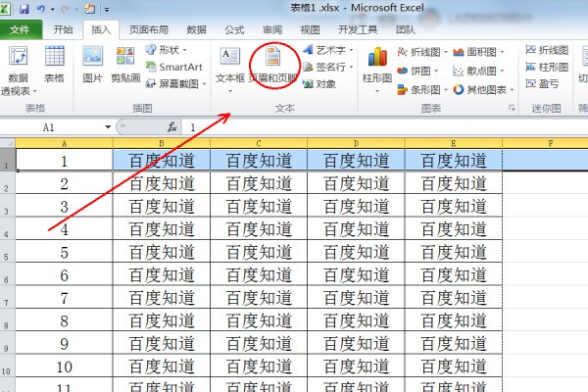
Task: Switch to the 公式 (Formulas) tab
Action: point(234,29)
